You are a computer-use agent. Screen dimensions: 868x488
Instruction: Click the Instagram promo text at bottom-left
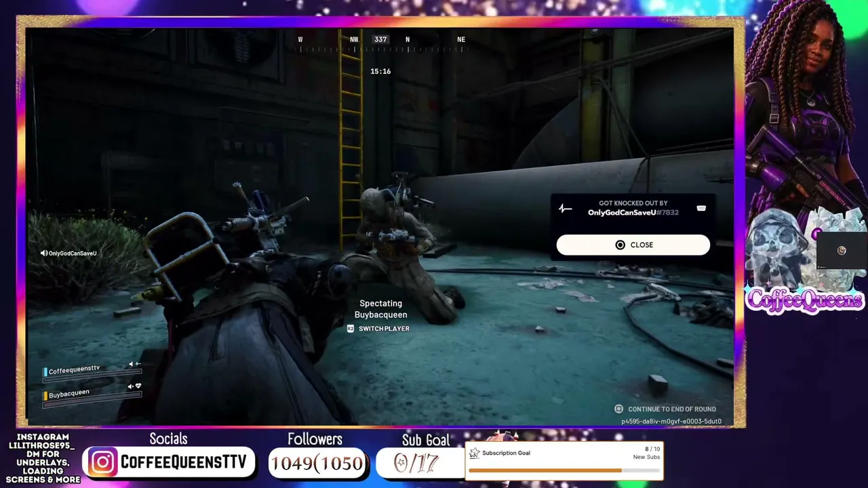(43, 458)
